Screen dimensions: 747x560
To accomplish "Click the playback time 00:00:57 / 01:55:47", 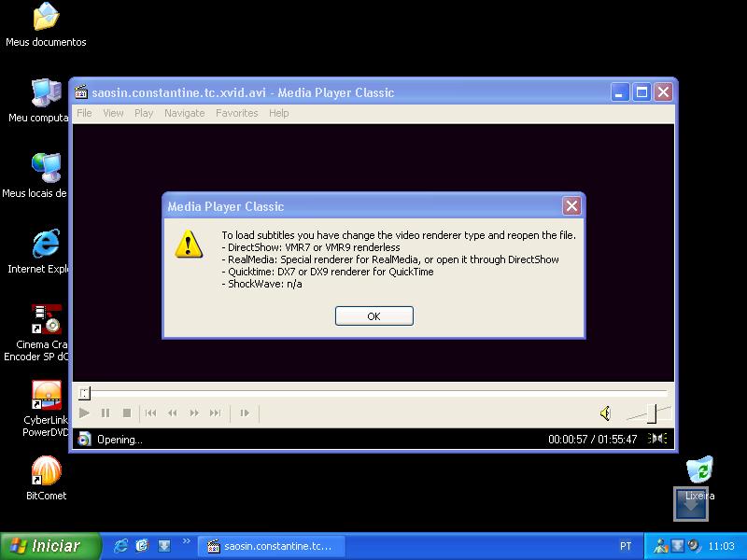I will [593, 439].
